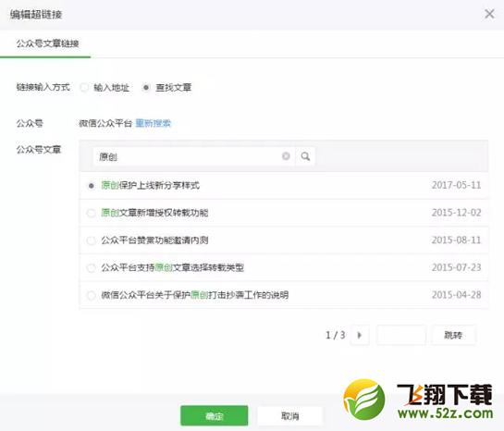The height and width of the screenshot is (431, 504).
Task: Click article title 微信公众平台关于保护原创打击抄袭工作的说明
Action: (195, 295)
